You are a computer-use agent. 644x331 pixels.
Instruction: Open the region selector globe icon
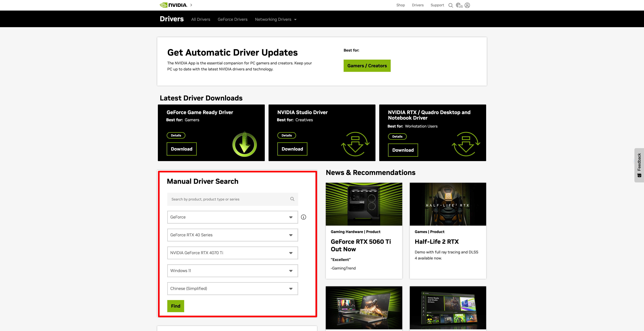[459, 5]
